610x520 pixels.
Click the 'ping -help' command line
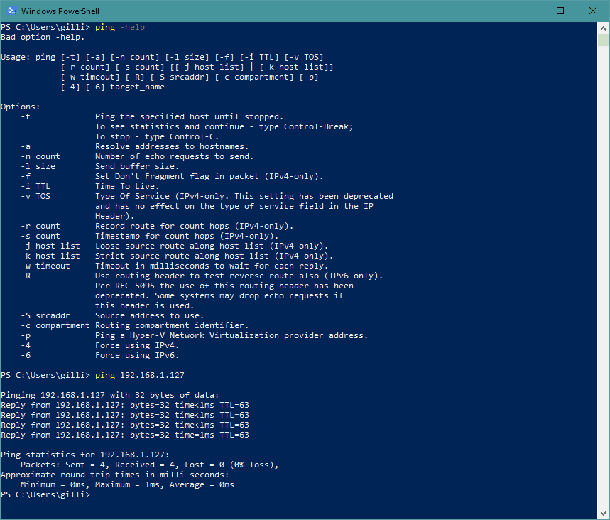73,27
